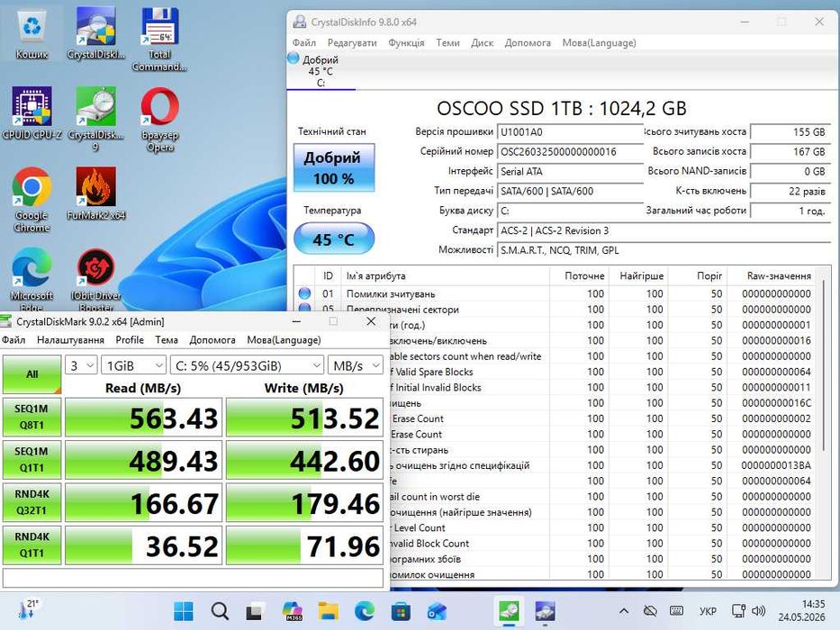Open the Recycle Bin (Кошик) desktop icon
The height and width of the screenshot is (630, 840).
click(32, 33)
